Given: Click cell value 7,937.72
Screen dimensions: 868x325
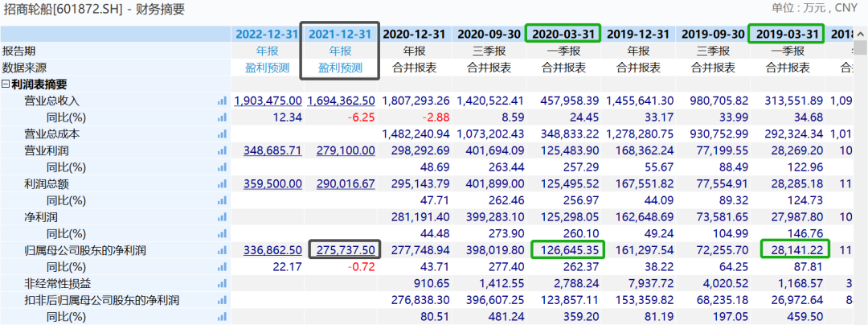Looking at the screenshot, I should (650, 284).
